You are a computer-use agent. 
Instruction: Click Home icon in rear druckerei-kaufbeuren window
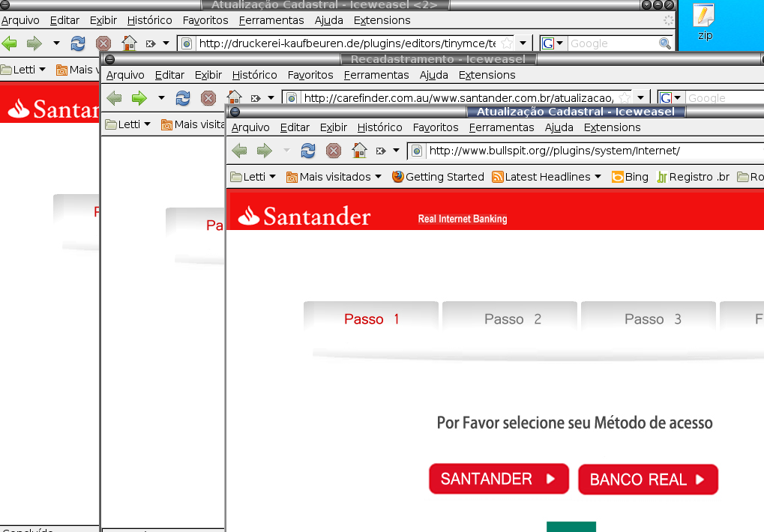pyautogui.click(x=129, y=43)
